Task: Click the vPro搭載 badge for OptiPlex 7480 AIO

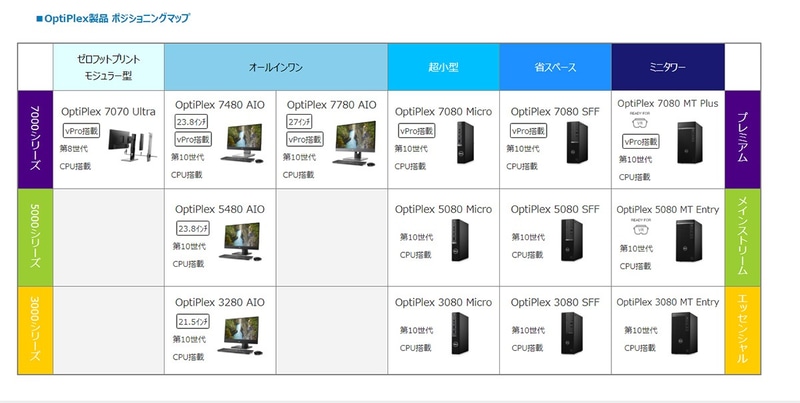Action: coord(193,139)
